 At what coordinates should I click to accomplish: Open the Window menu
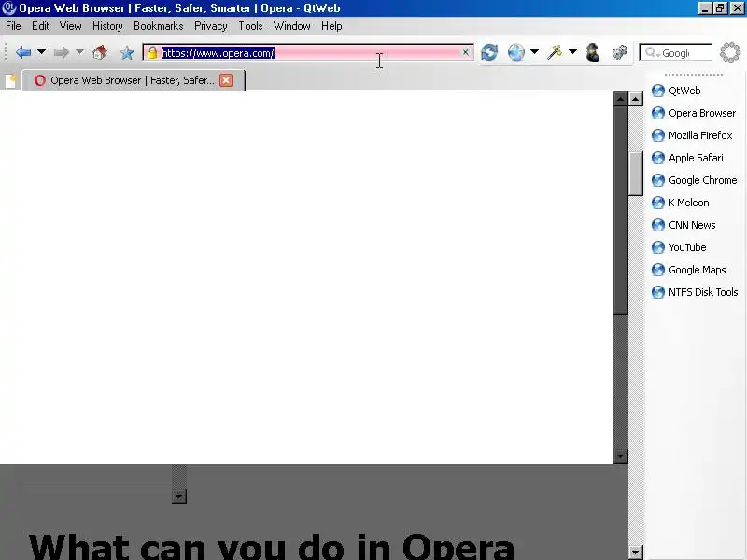coord(292,26)
